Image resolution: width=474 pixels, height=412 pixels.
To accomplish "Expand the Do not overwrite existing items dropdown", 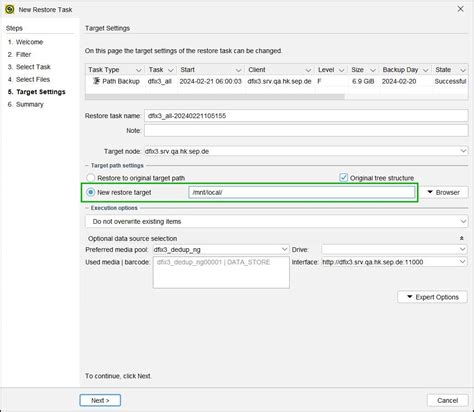I will tap(276, 221).
